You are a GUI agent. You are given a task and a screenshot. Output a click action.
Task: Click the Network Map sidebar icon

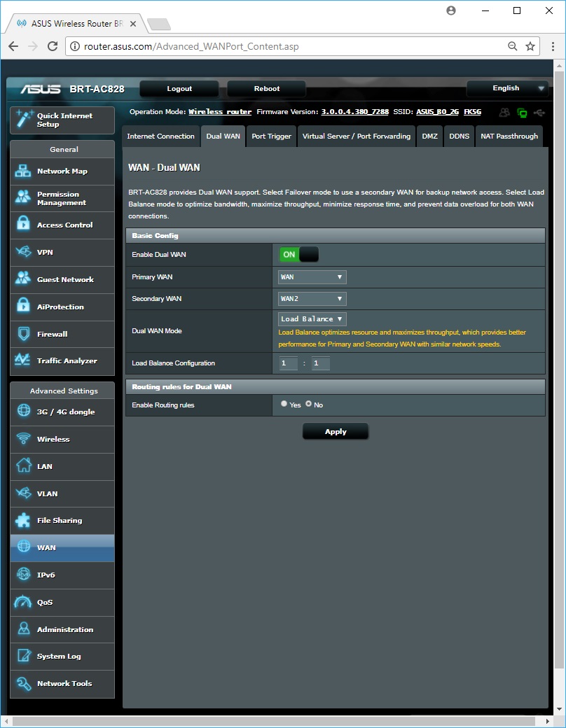pos(24,171)
